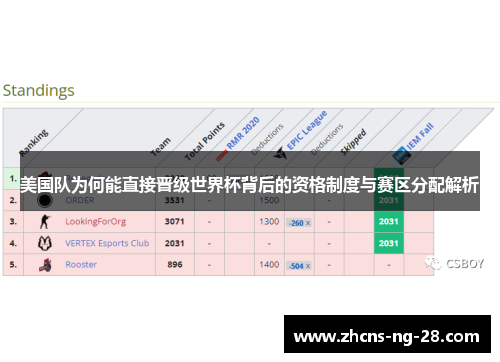Screen dimensions: 500x362
Task: Select LookingForOrg's total points 3071
Action: [x=174, y=222]
